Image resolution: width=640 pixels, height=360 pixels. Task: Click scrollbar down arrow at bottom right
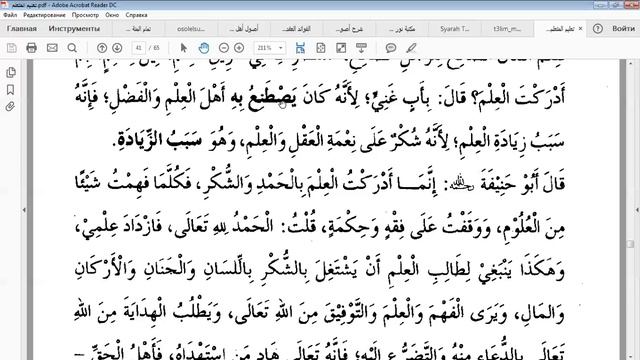tap(631, 356)
